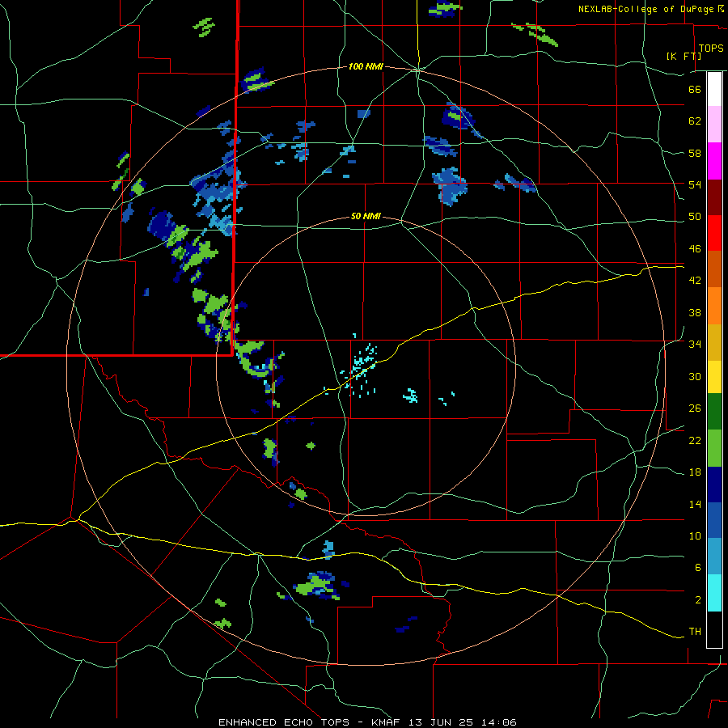Click the legend value "18"

695,472
